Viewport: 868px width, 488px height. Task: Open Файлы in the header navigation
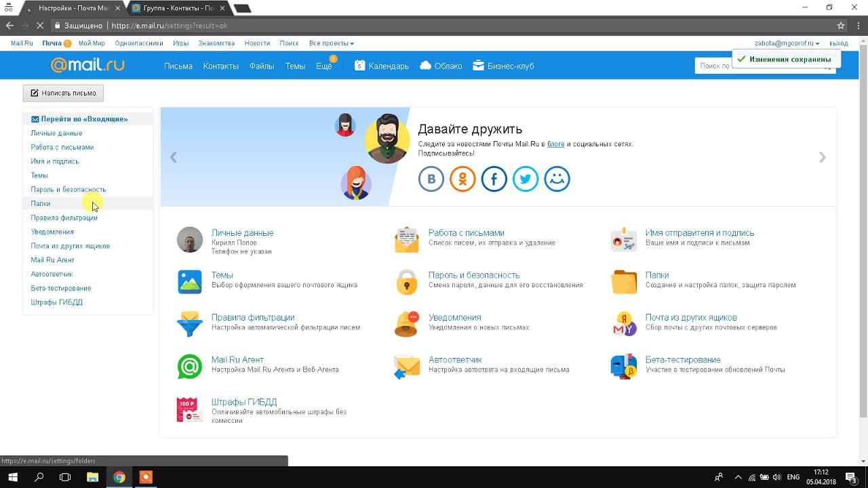262,66
